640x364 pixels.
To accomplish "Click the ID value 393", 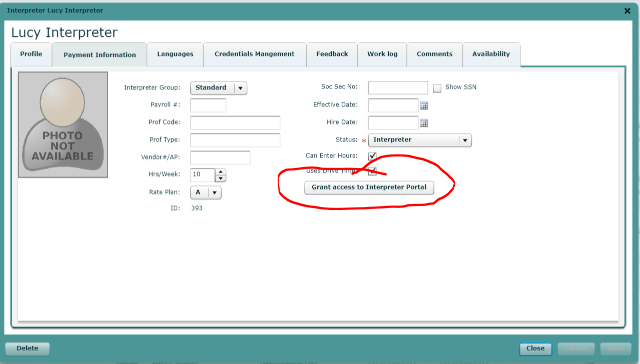I will point(197,208).
